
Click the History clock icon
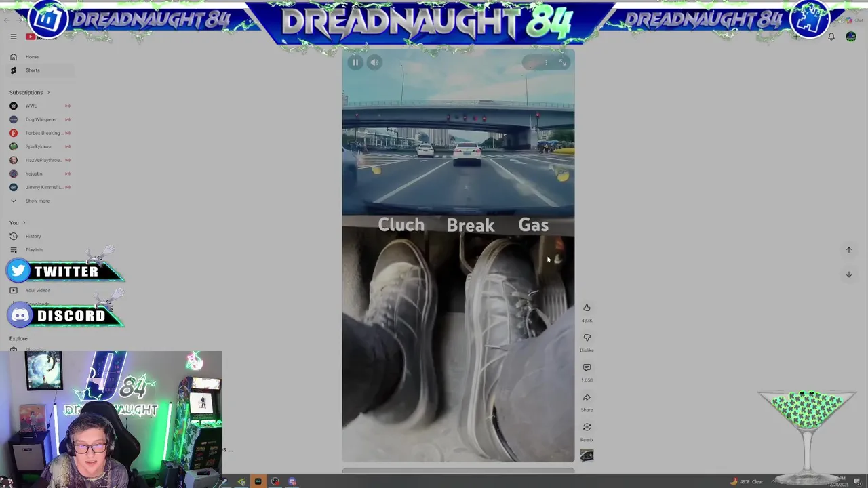[x=14, y=236]
